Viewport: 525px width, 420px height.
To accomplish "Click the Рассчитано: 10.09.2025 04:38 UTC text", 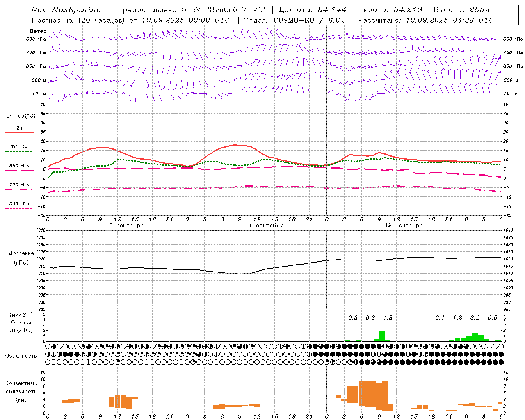I will (426, 20).
